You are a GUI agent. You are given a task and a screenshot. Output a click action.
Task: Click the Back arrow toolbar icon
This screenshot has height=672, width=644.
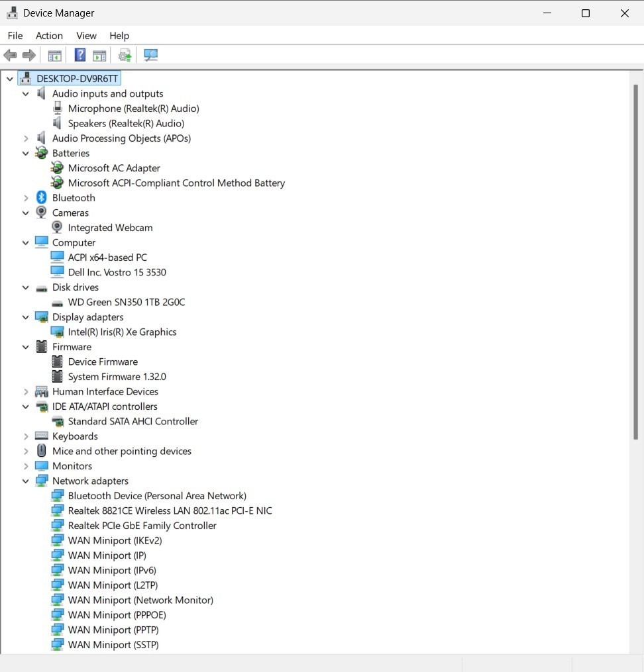coord(10,56)
